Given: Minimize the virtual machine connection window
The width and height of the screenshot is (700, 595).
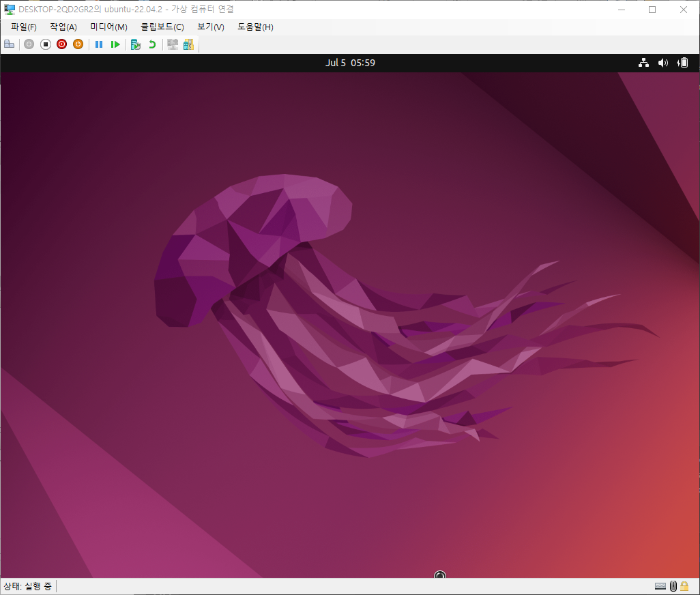Looking at the screenshot, I should [x=622, y=10].
